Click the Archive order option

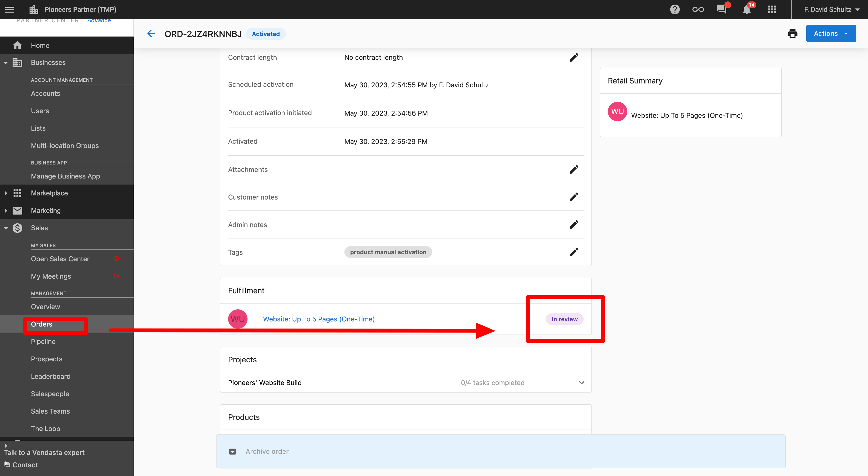pyautogui.click(x=267, y=451)
